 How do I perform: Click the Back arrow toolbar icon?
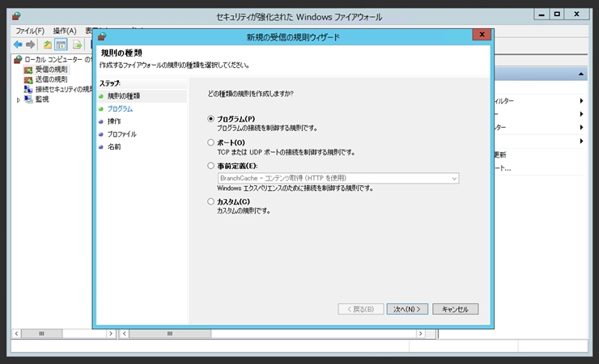click(x=18, y=44)
